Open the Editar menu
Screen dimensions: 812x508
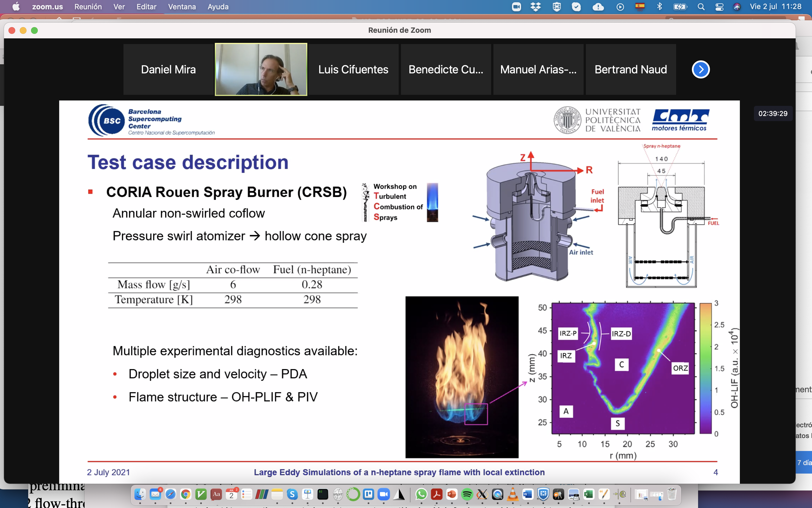click(146, 7)
